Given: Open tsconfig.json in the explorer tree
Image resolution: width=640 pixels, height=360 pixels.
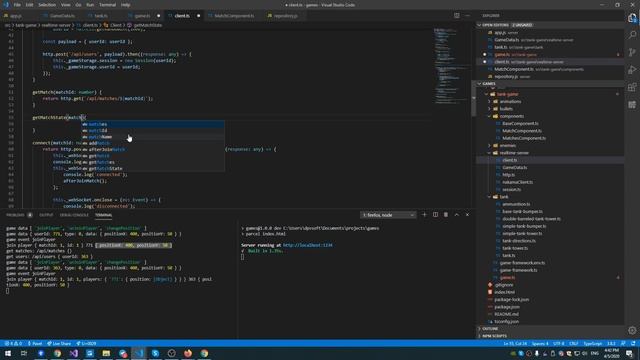Looking at the screenshot, I should point(507,322).
